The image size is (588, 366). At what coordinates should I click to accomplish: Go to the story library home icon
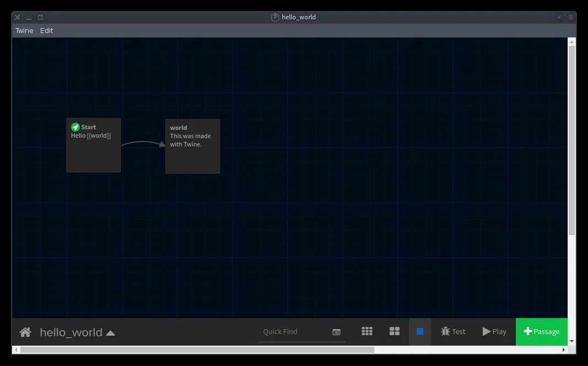click(x=25, y=332)
